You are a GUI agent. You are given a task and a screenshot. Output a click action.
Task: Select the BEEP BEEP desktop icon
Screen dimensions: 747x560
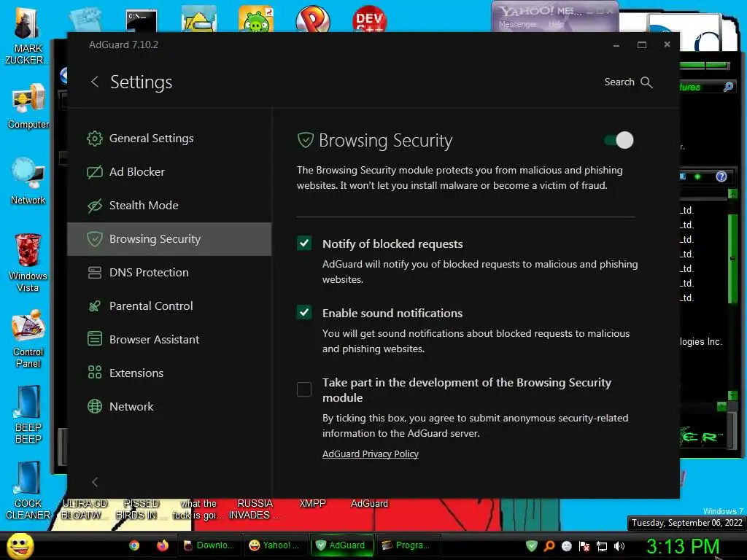click(x=28, y=415)
